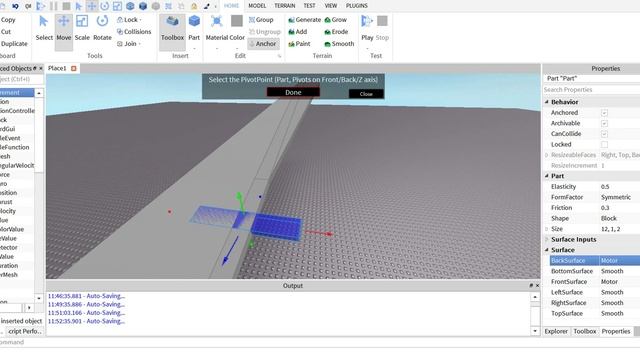Viewport: 640px width, 360px height.
Task: Click quick-access move arrows icon
Action: tap(92, 6)
